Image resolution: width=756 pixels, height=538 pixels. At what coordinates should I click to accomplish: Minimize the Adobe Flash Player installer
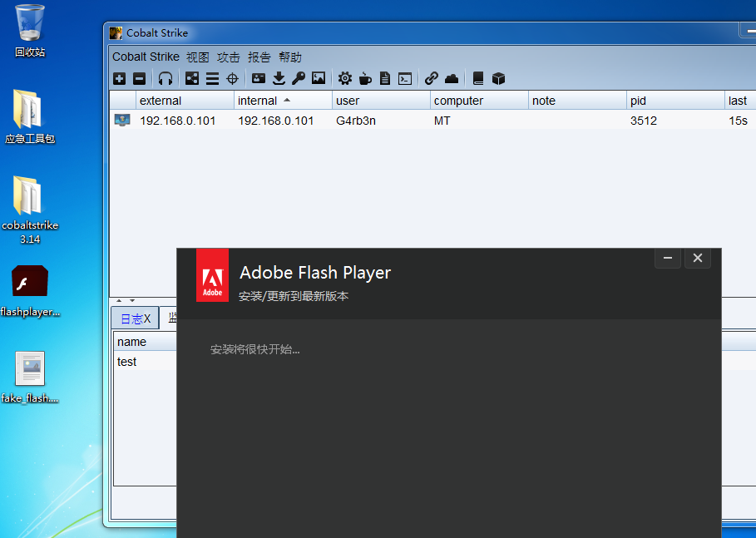coord(668,258)
